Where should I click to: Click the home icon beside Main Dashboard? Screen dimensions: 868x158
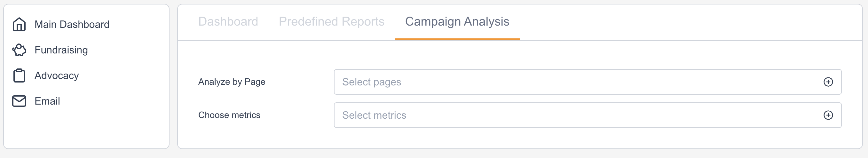click(19, 24)
